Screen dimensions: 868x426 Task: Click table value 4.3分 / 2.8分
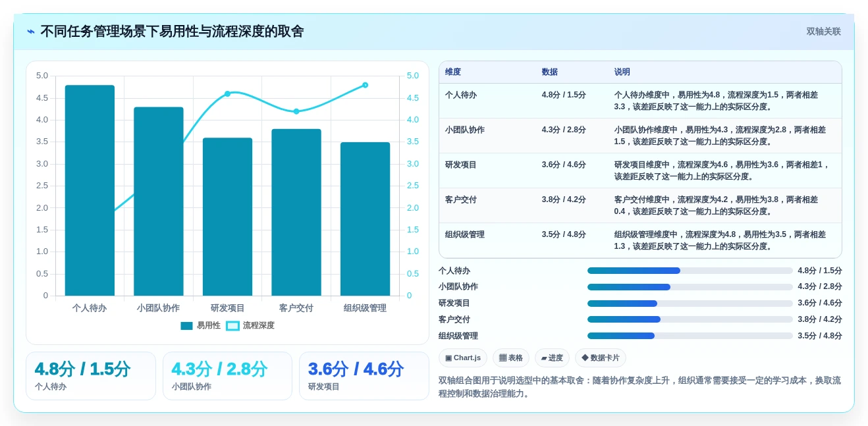(x=564, y=130)
